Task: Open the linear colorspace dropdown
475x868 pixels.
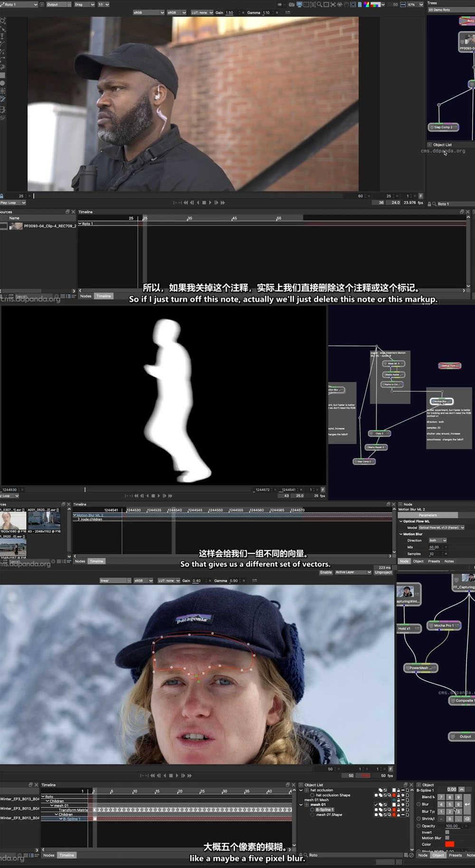Action: pos(115,580)
